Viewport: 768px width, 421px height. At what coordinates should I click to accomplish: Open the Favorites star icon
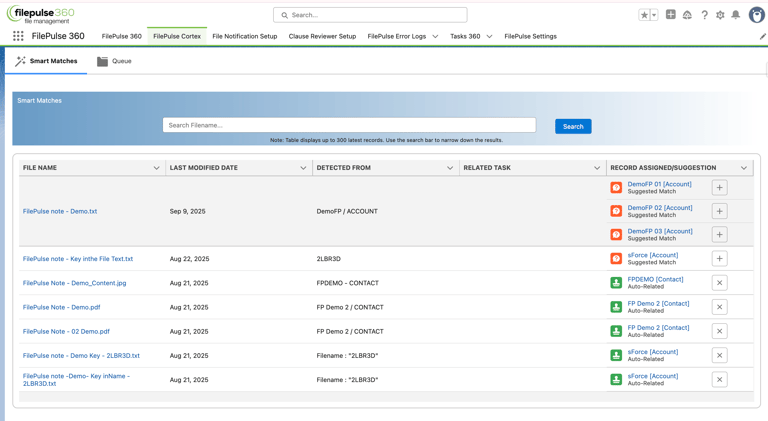644,15
